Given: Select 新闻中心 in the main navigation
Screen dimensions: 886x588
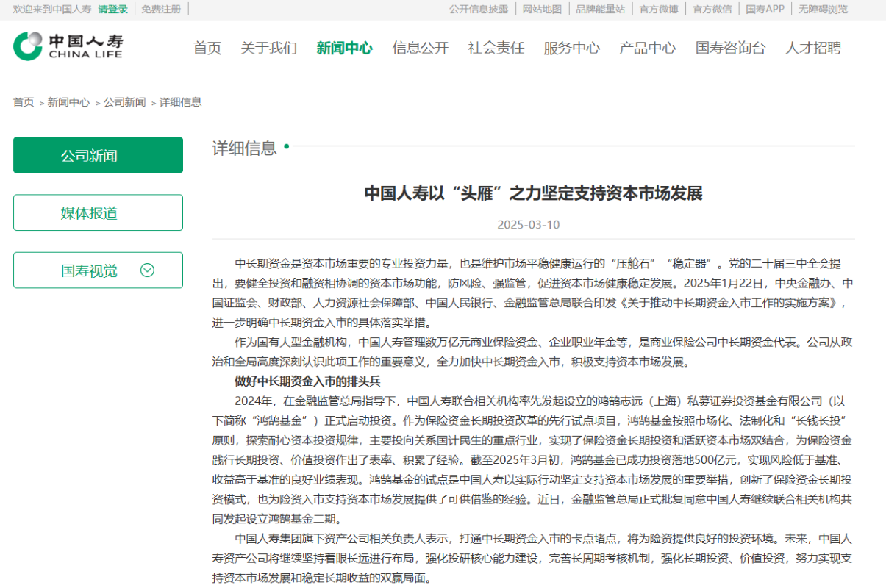Looking at the screenshot, I should (x=344, y=49).
